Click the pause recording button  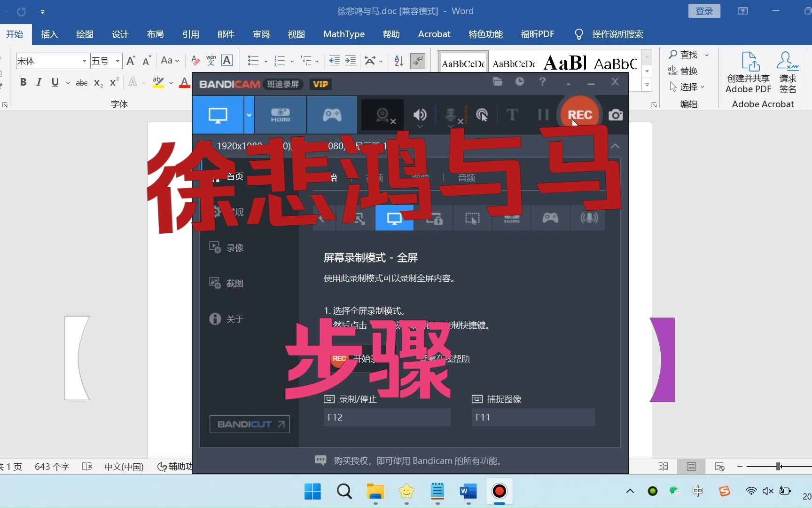pos(543,115)
